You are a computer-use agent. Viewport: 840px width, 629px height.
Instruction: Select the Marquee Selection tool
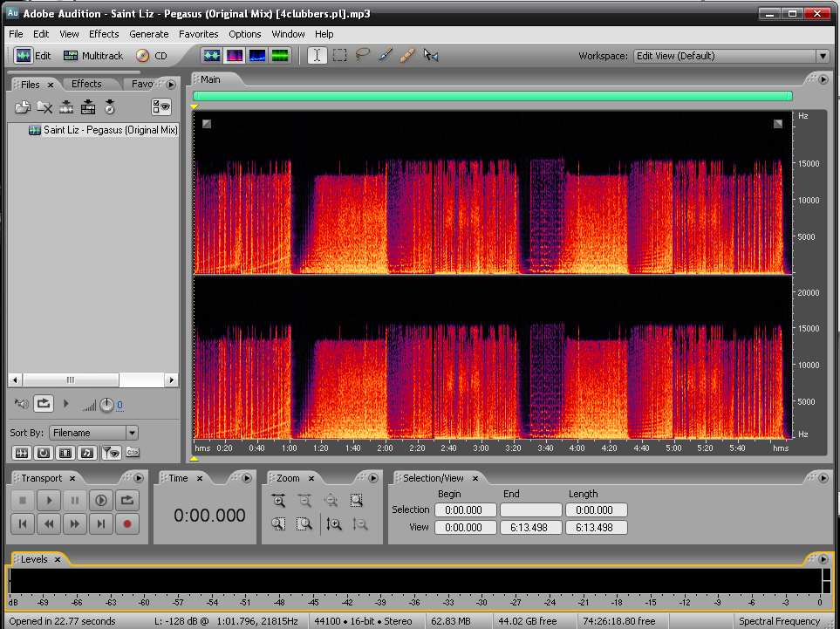coord(339,56)
